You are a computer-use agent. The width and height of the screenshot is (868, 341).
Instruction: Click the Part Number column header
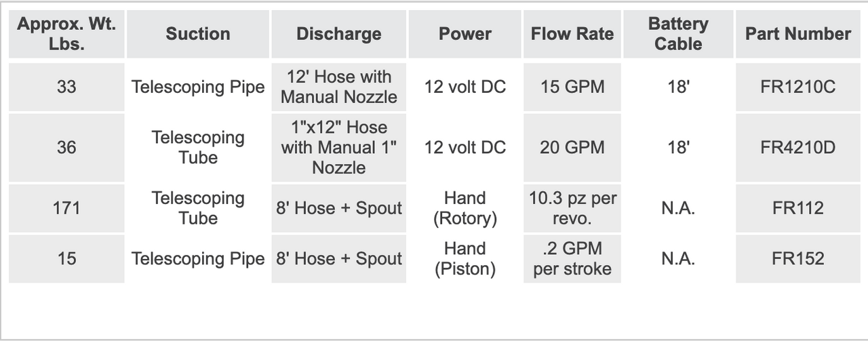point(797,34)
